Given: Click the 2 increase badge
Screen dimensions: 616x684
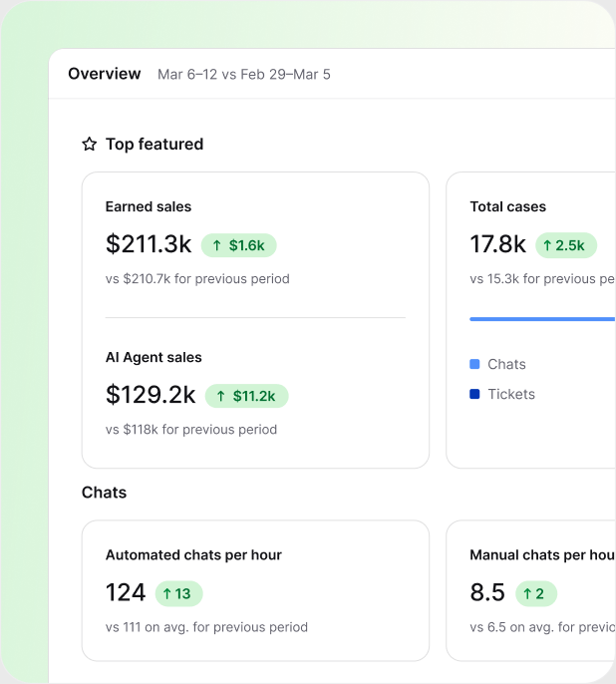Looking at the screenshot, I should click(x=536, y=593).
